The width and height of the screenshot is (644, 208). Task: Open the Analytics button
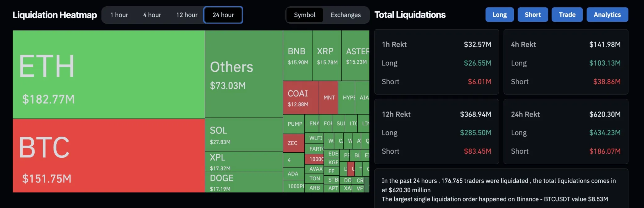point(607,14)
